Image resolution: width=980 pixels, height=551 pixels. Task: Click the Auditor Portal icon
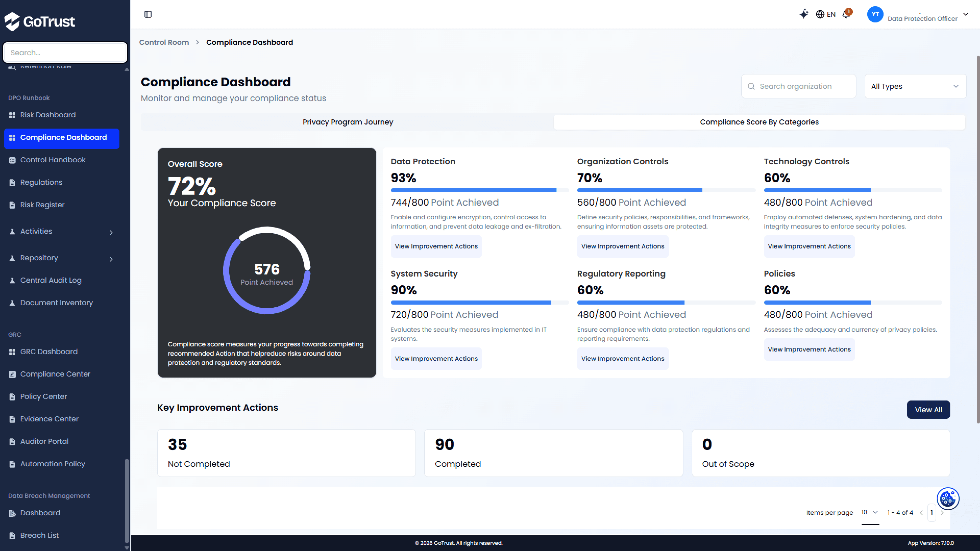click(x=12, y=442)
